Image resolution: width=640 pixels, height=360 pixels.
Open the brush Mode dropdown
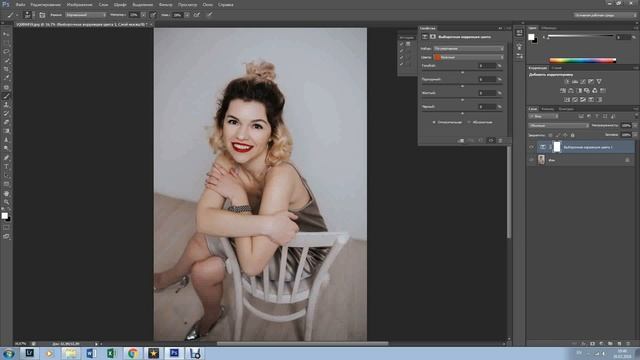[x=85, y=15]
